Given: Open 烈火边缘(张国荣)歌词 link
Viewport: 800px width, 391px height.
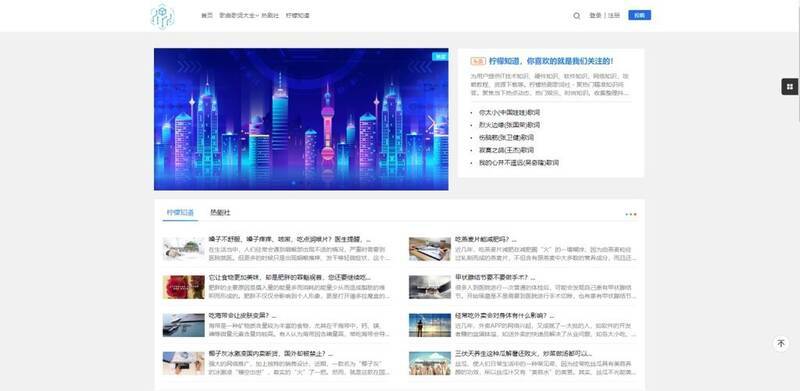Looking at the screenshot, I should (509, 125).
